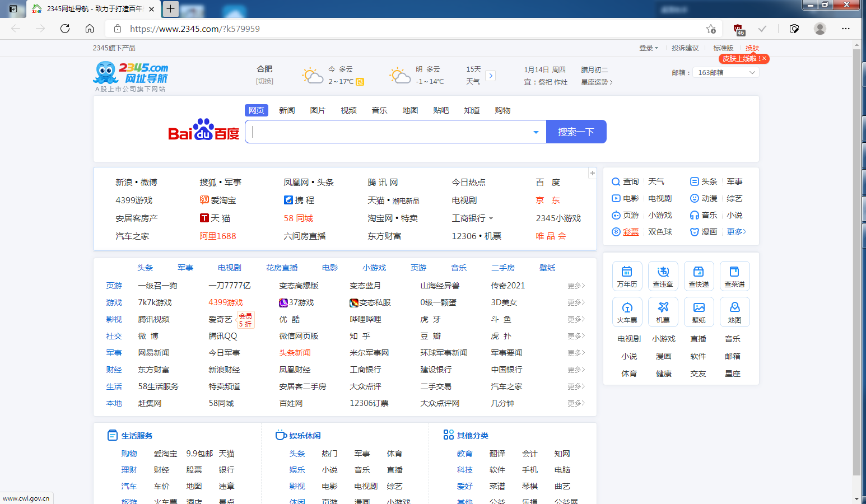Viewport: 866px width, 504px height.
Task: Open browser settings ellipsis menu
Action: pos(846,29)
